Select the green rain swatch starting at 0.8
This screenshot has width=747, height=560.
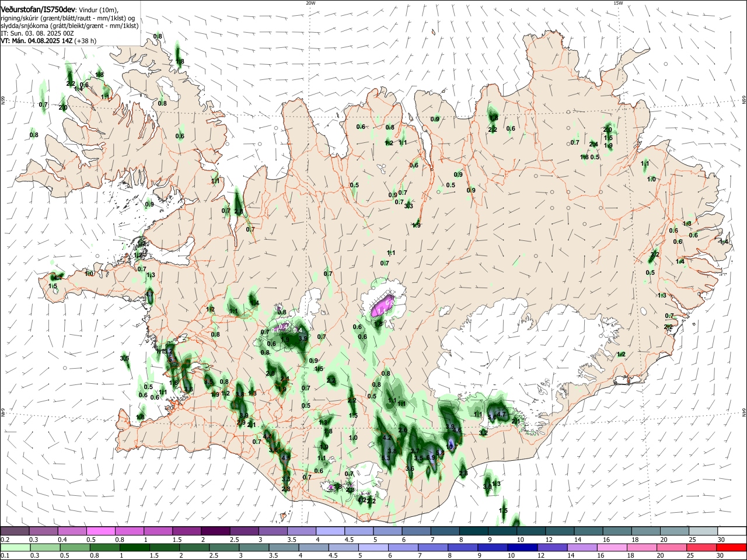[105, 547]
